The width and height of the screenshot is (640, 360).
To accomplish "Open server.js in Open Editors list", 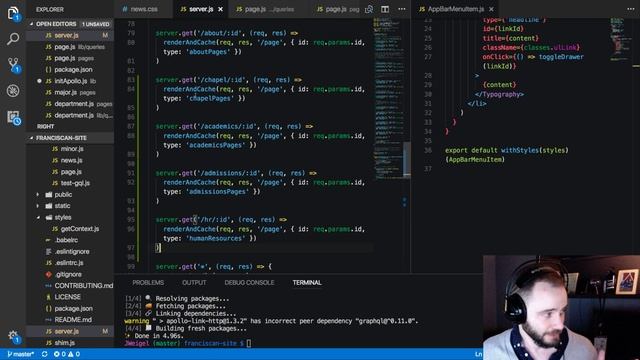I will point(70,36).
